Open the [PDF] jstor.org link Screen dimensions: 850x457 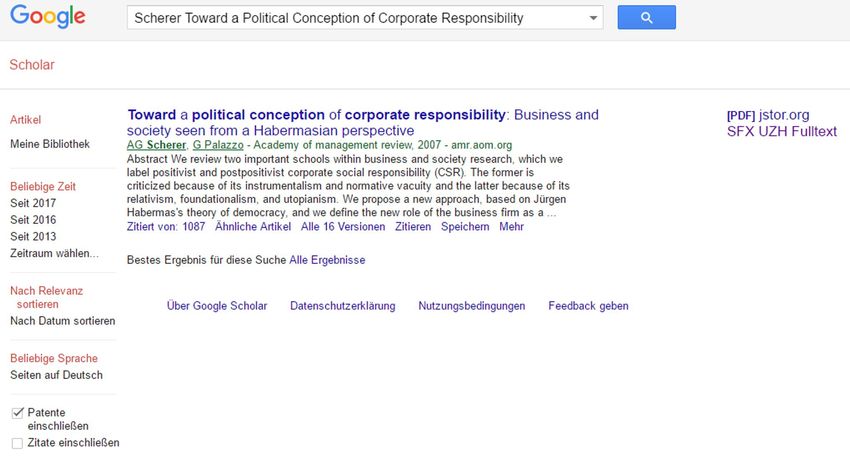point(768,115)
